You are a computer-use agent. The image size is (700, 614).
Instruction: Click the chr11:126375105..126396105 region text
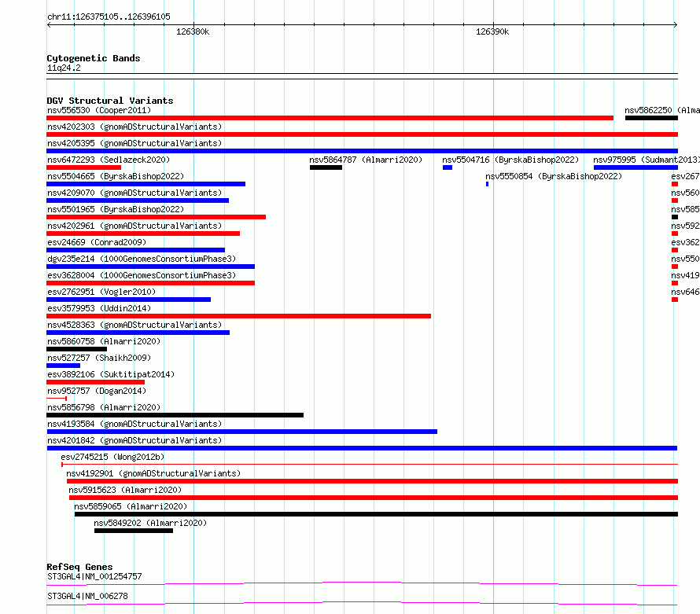(x=109, y=17)
